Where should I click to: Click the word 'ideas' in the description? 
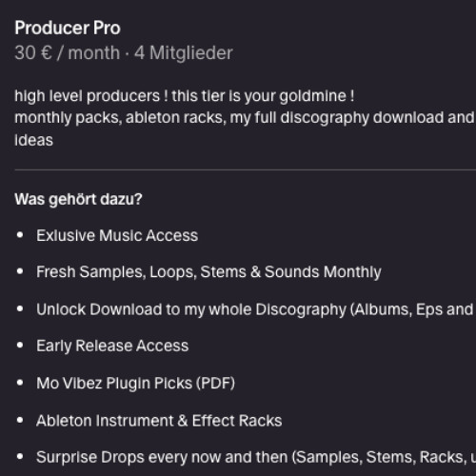pyautogui.click(x=33, y=140)
